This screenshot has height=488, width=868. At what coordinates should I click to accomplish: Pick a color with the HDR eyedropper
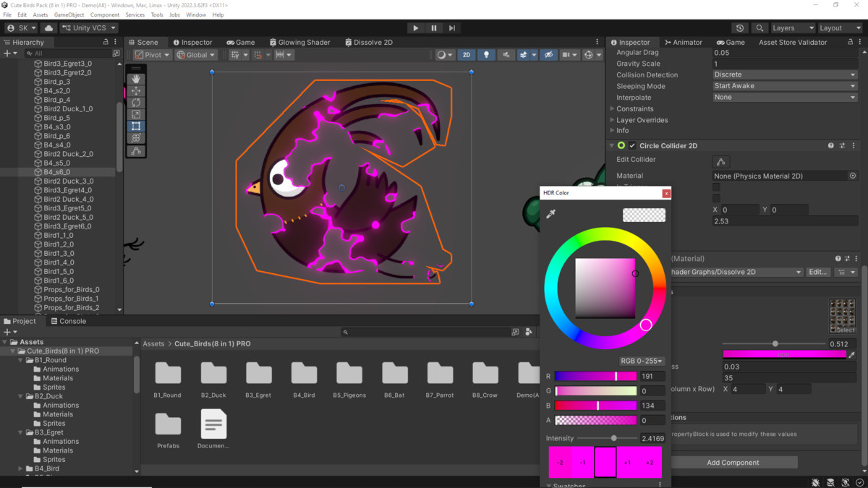tap(551, 214)
